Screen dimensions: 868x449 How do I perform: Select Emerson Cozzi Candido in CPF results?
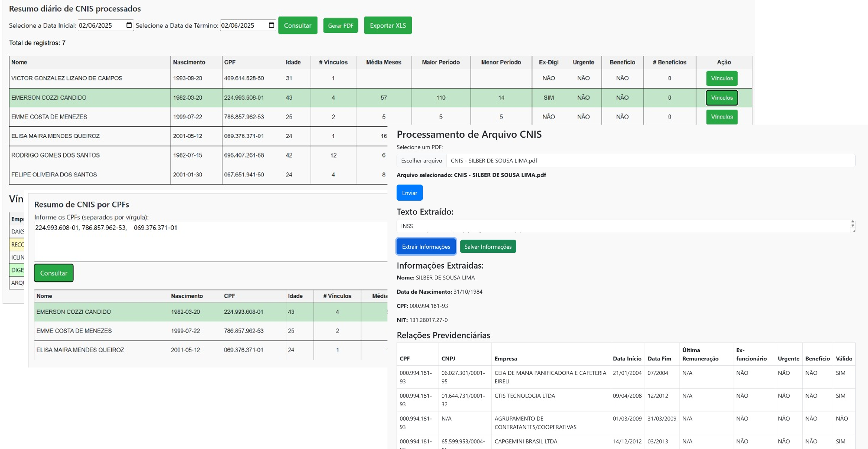[73, 312]
